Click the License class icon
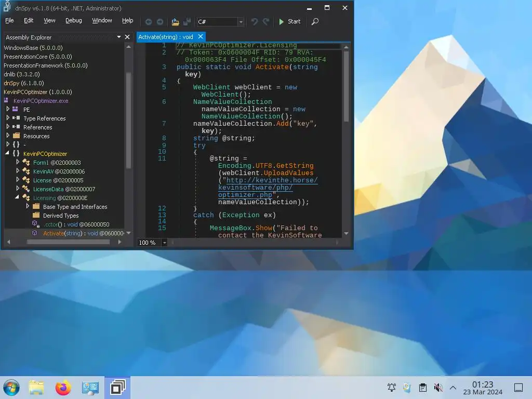This screenshot has height=399, width=532. (26, 180)
